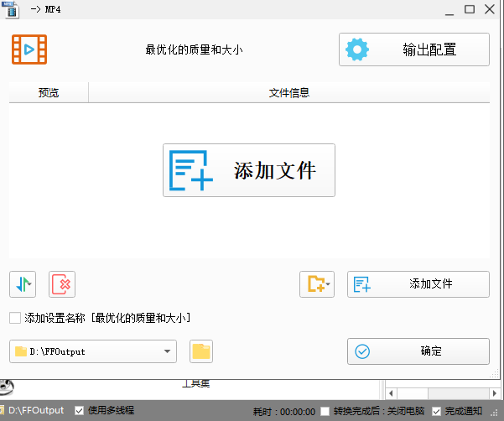Click the sort order arrows icon
The height and width of the screenshot is (421, 504).
pos(23,284)
